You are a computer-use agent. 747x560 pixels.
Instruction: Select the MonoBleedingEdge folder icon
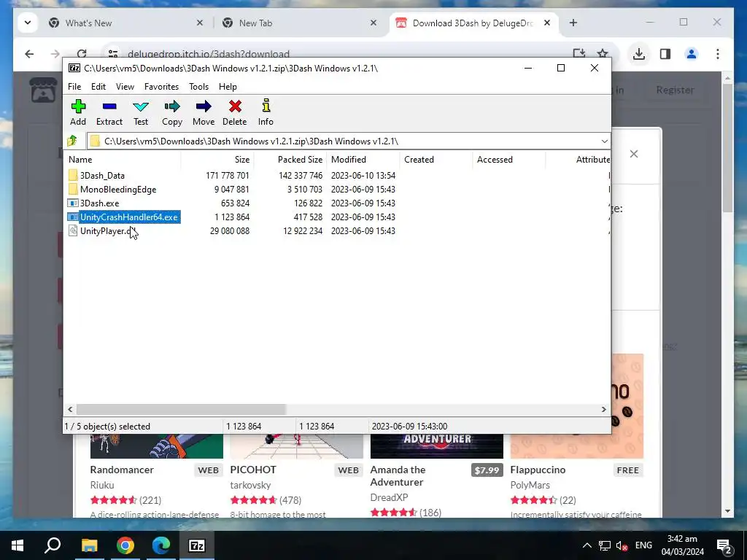point(73,189)
